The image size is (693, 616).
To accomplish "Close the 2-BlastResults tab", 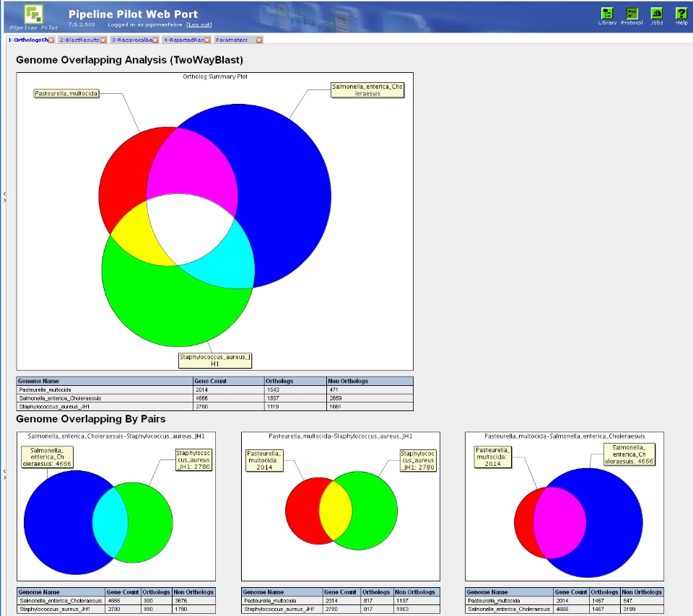I will [x=103, y=40].
